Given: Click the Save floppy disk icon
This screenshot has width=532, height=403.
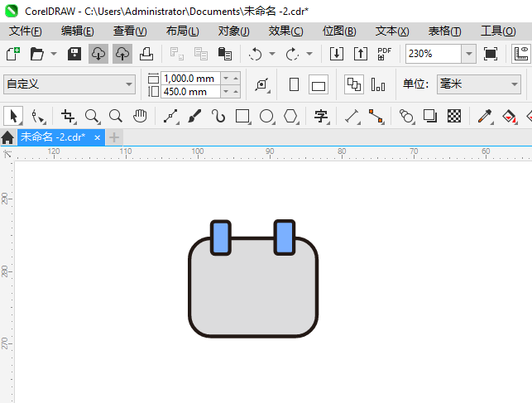Looking at the screenshot, I should point(74,54).
